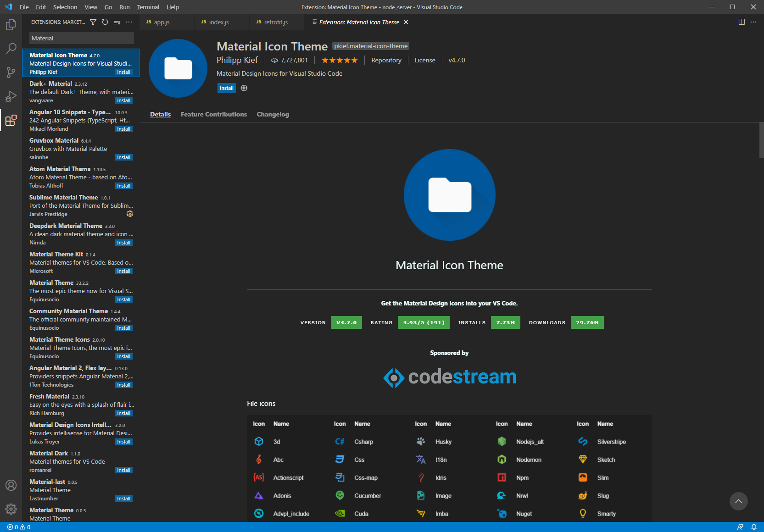Open the Explorer view in activity bar
The image size is (764, 532).
click(x=11, y=25)
